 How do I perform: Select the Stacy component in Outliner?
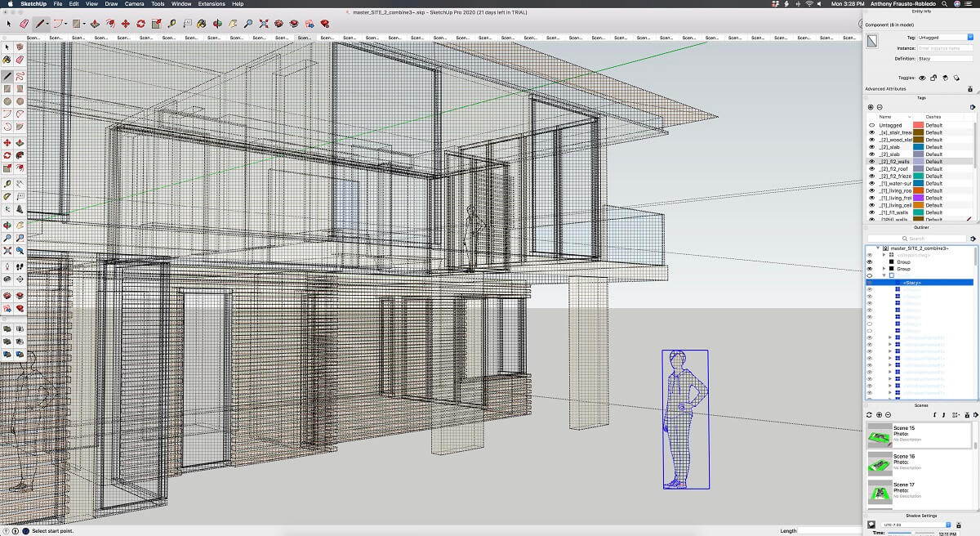coord(912,283)
